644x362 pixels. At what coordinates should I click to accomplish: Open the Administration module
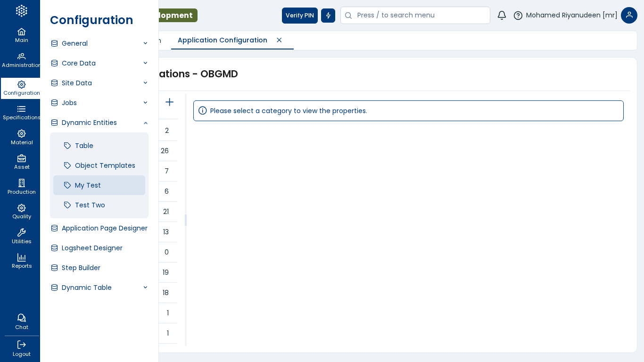tap(21, 60)
